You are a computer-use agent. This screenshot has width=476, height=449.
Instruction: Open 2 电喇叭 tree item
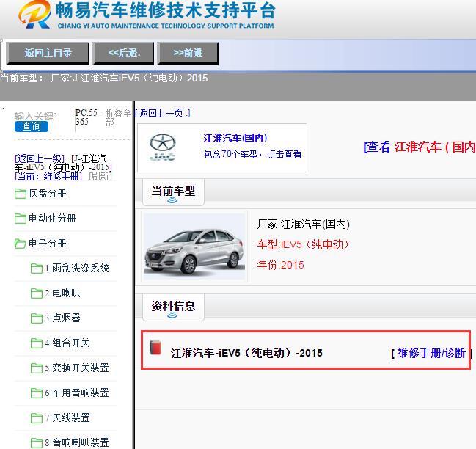click(62, 293)
